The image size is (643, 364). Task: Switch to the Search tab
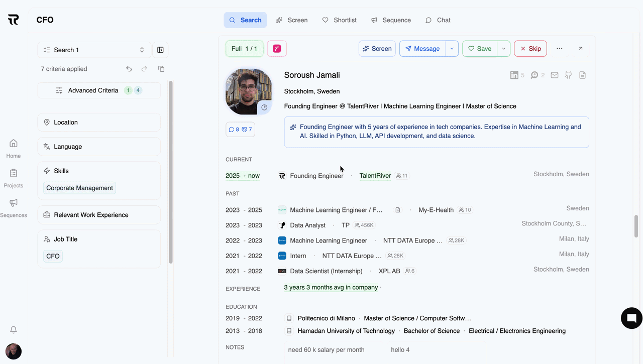(x=245, y=20)
